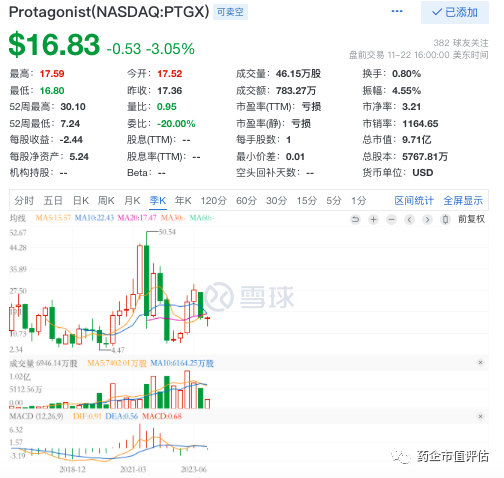Switch to the 120分 chart tab
The image size is (504, 478).
(x=214, y=201)
